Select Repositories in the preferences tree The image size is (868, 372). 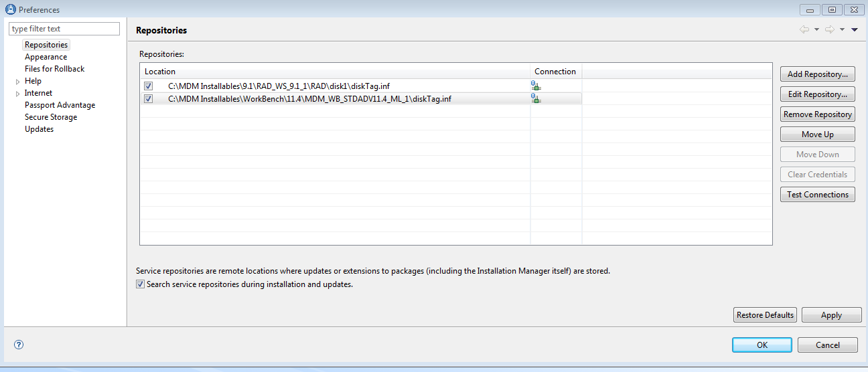point(46,45)
